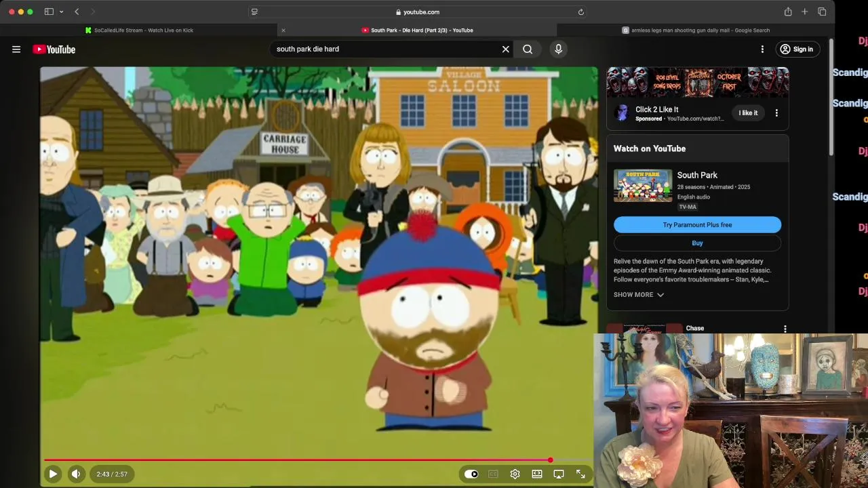Viewport: 868px width, 488px height.
Task: Click the progress bar scrubber handle
Action: pyautogui.click(x=550, y=460)
